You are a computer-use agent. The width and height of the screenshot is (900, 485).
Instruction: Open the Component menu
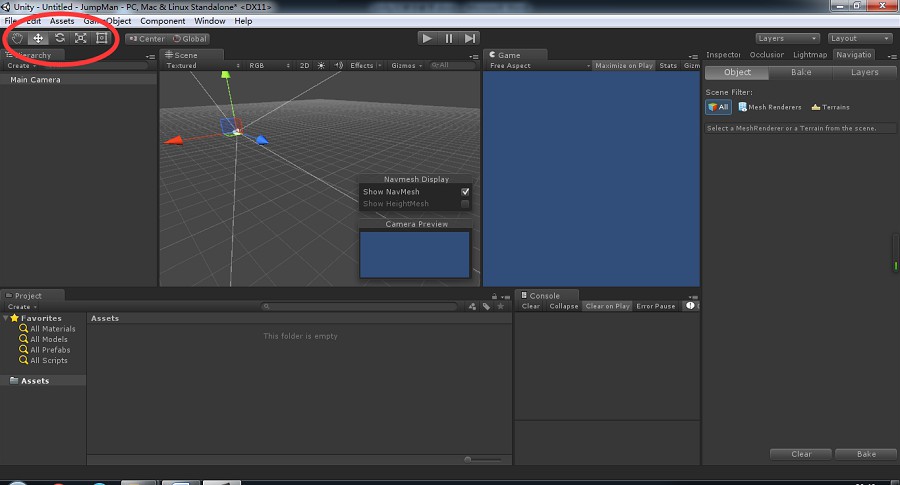[162, 21]
